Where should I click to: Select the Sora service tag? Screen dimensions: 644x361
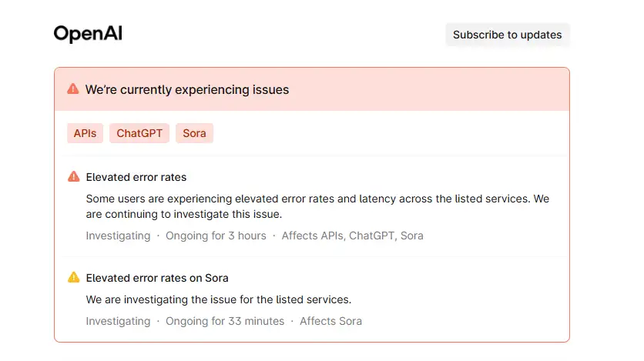point(194,133)
